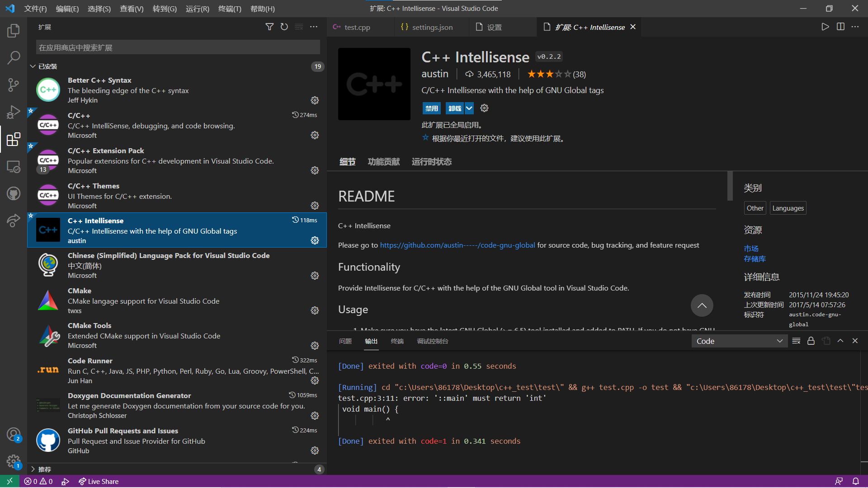Run code with play button
Image resolution: width=868 pixels, height=488 pixels.
[x=825, y=27]
